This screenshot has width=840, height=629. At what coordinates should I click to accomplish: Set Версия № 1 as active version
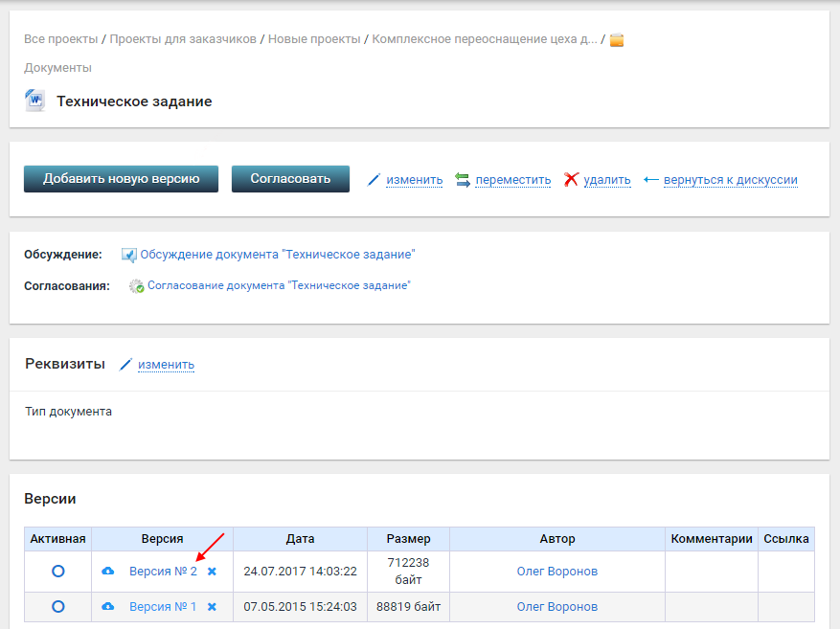(57, 607)
